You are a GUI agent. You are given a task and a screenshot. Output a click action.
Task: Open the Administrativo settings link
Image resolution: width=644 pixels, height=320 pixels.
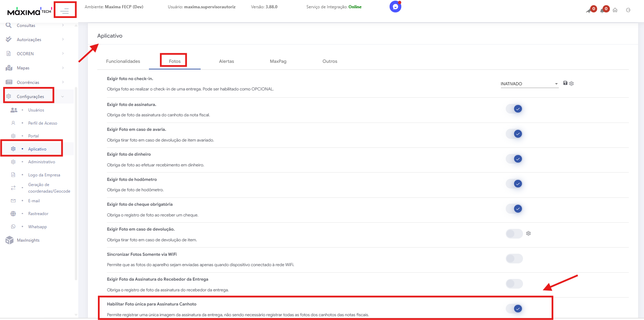click(x=42, y=162)
